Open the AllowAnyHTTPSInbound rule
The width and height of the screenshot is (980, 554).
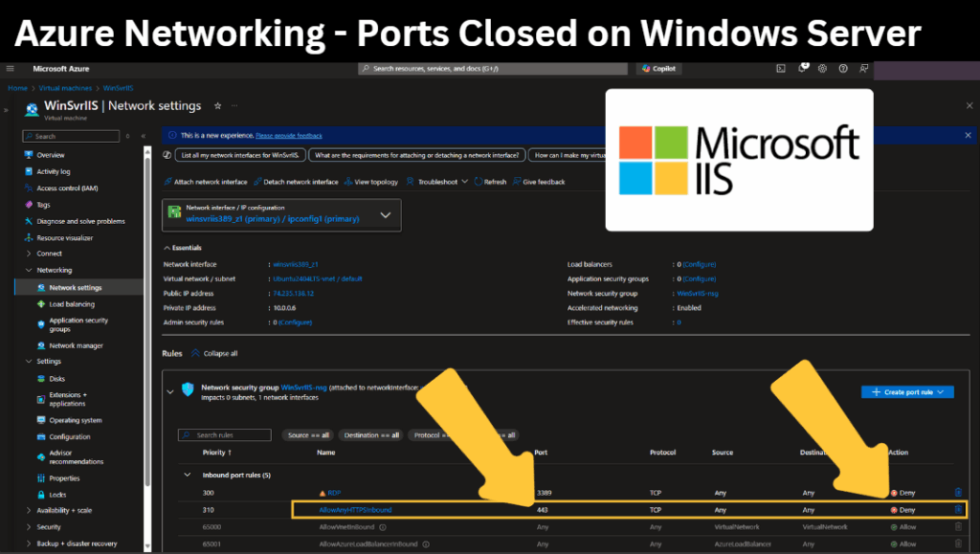click(356, 510)
